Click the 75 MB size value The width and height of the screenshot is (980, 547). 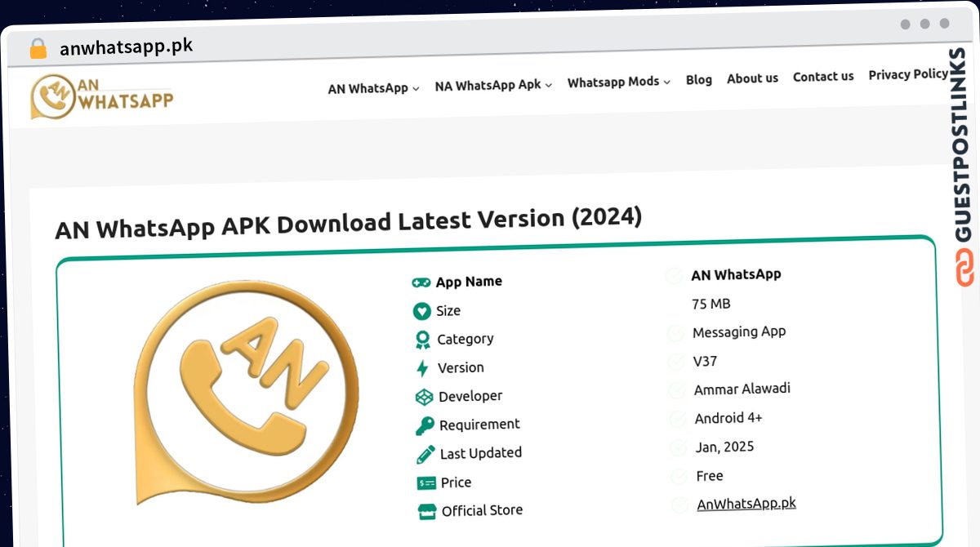[711, 304]
